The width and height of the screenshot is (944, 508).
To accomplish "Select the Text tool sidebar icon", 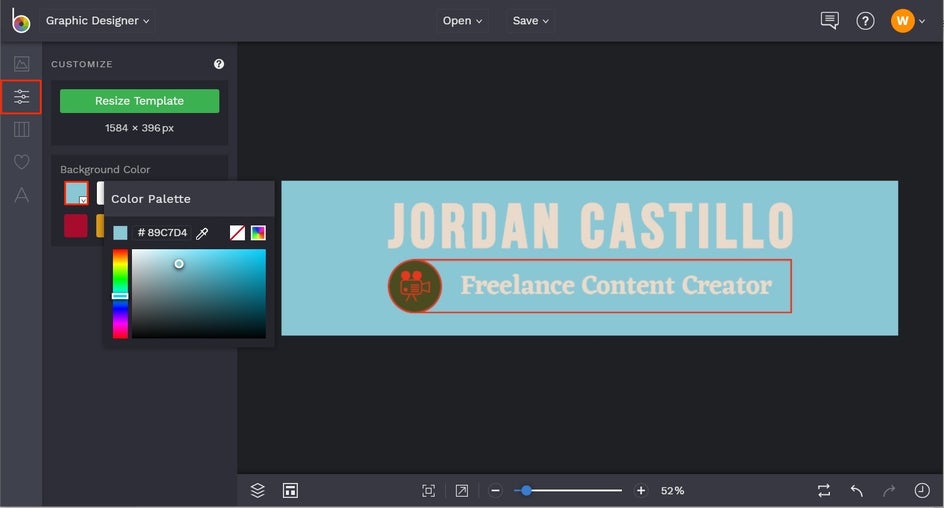I will coord(21,195).
